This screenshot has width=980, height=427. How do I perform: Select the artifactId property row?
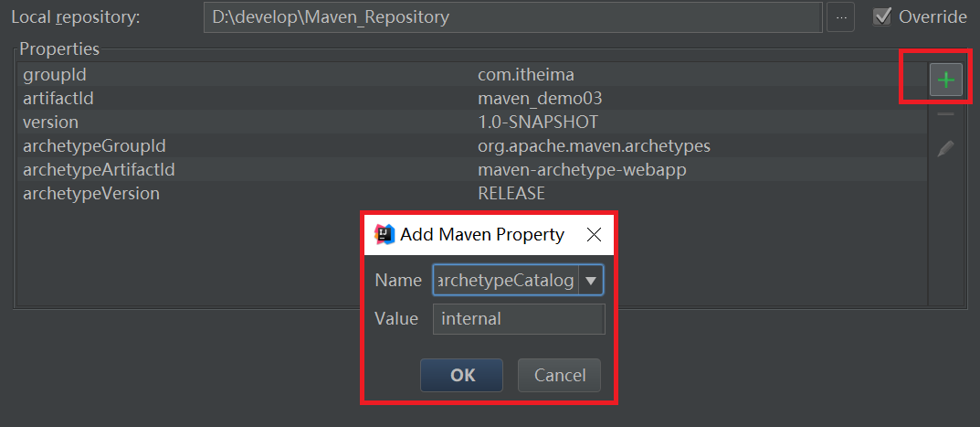(x=472, y=99)
